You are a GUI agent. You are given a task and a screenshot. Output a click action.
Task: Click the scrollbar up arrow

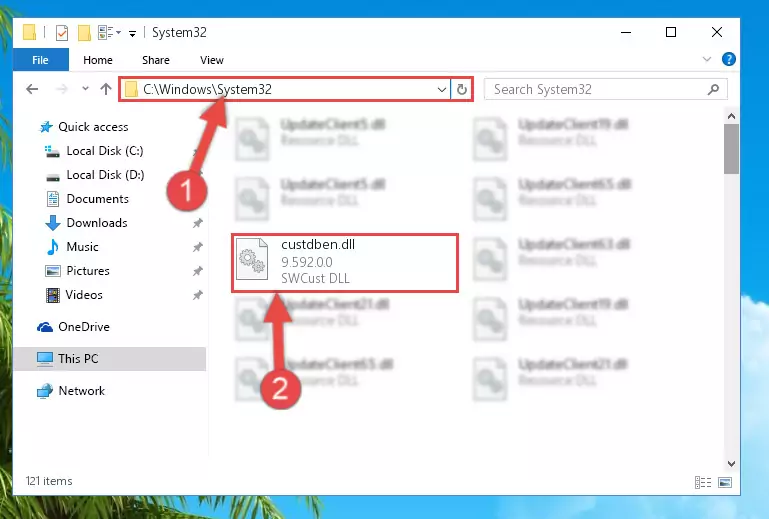[x=731, y=116]
